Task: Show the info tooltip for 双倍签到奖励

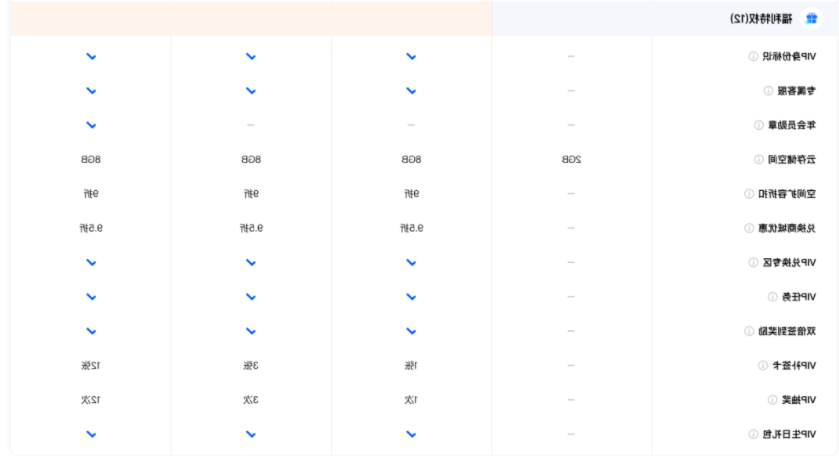Action: coord(749,331)
